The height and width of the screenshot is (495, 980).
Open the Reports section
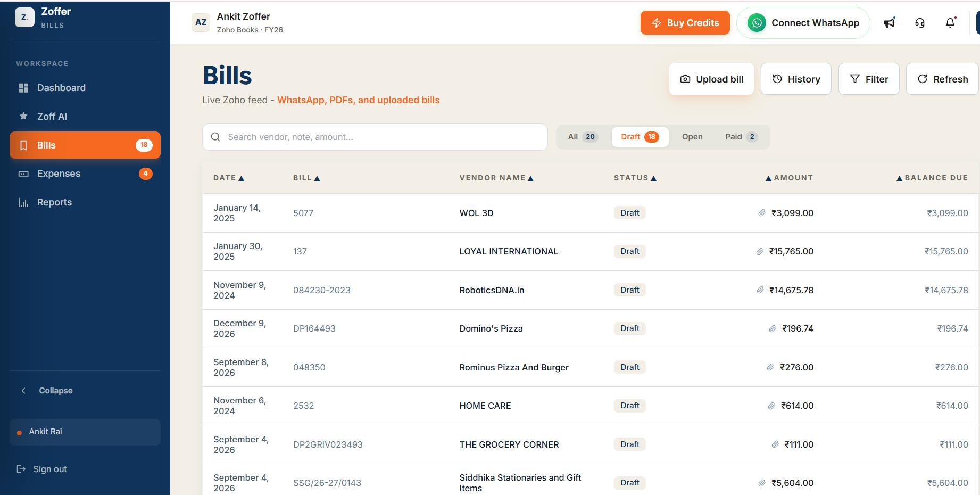pos(85,202)
